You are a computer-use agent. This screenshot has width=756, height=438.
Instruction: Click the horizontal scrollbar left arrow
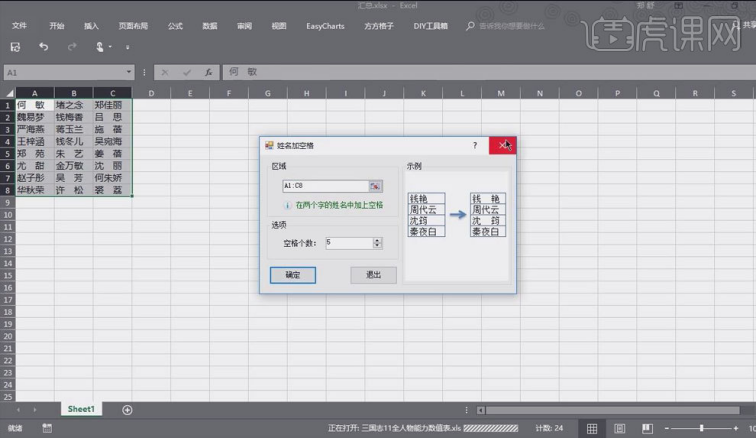[x=481, y=411]
